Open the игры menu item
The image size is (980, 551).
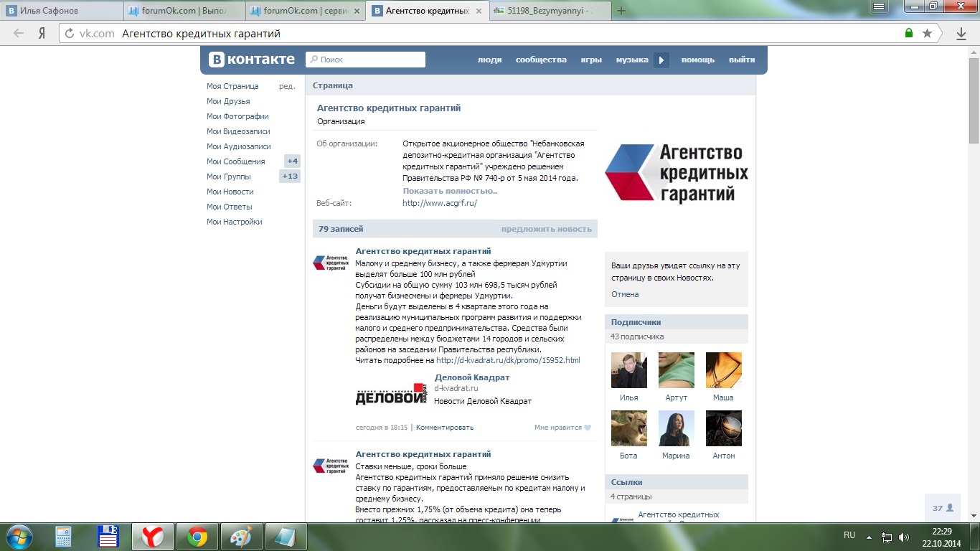(591, 60)
